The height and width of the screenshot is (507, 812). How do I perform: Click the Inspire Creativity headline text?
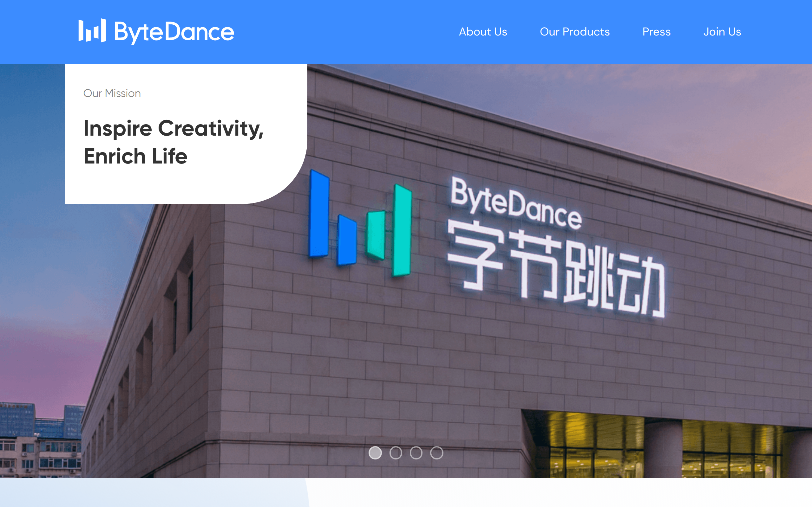173,128
